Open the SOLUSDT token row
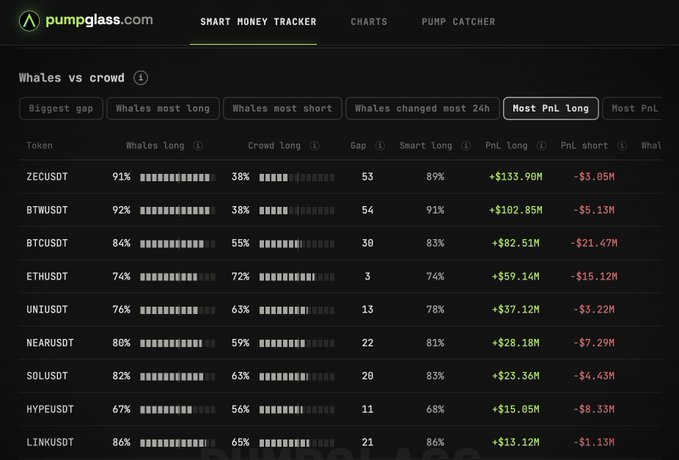The image size is (679, 460). pyautogui.click(x=340, y=376)
